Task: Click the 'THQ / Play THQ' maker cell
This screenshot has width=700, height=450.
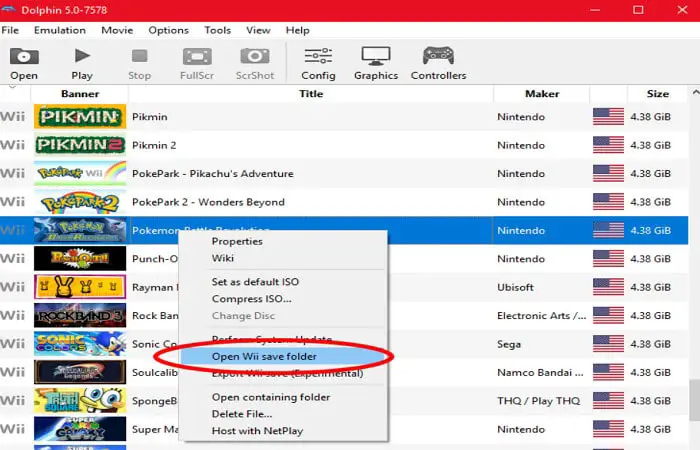Action: (x=538, y=400)
